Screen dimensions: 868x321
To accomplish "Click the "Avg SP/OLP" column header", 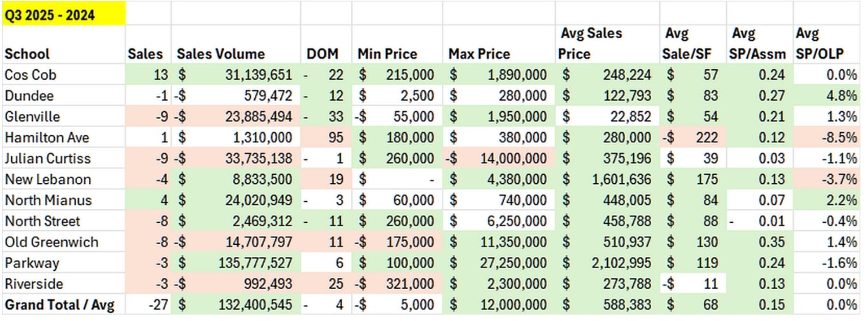I will pyautogui.click(x=825, y=44).
